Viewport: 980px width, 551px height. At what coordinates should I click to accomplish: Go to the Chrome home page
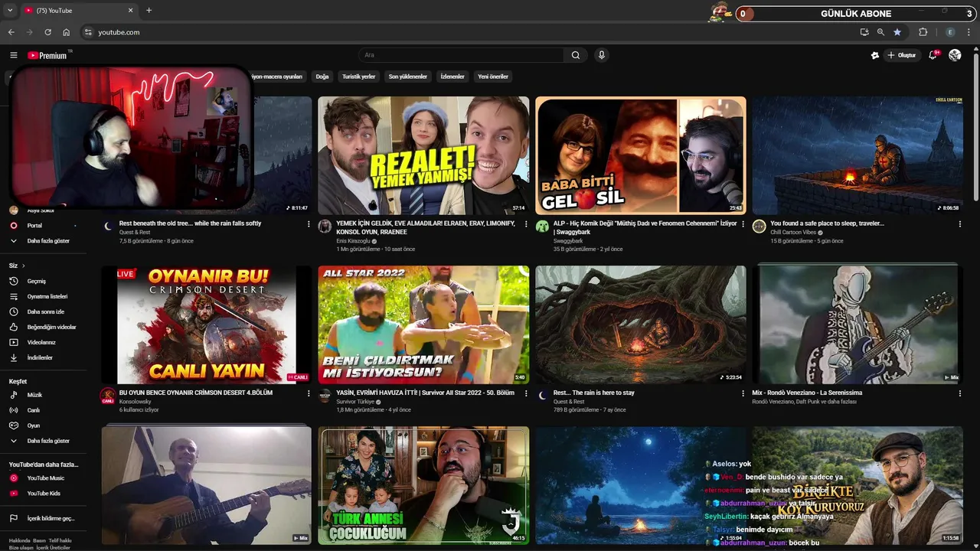(67, 32)
